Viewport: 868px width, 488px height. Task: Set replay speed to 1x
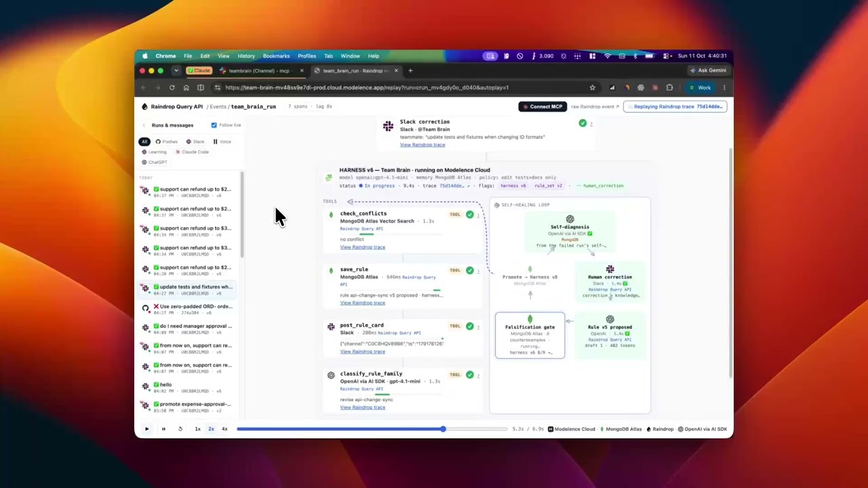(x=197, y=429)
